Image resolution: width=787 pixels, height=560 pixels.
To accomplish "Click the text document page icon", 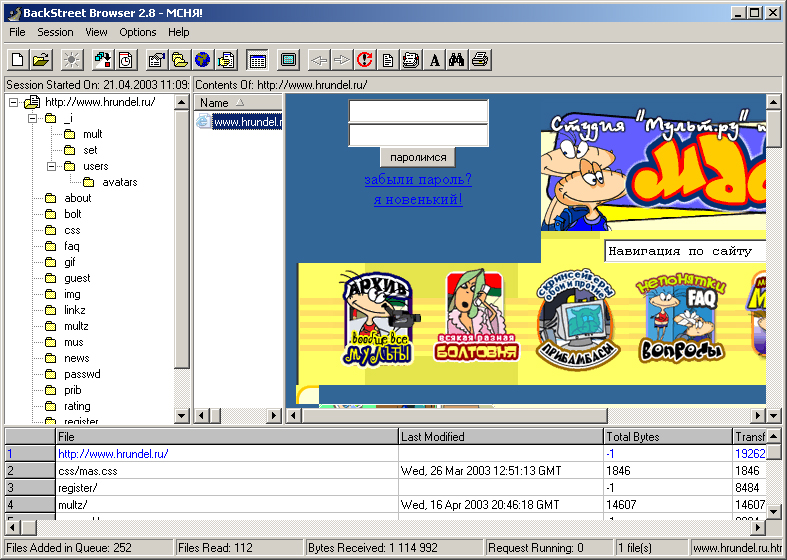I will (x=388, y=60).
